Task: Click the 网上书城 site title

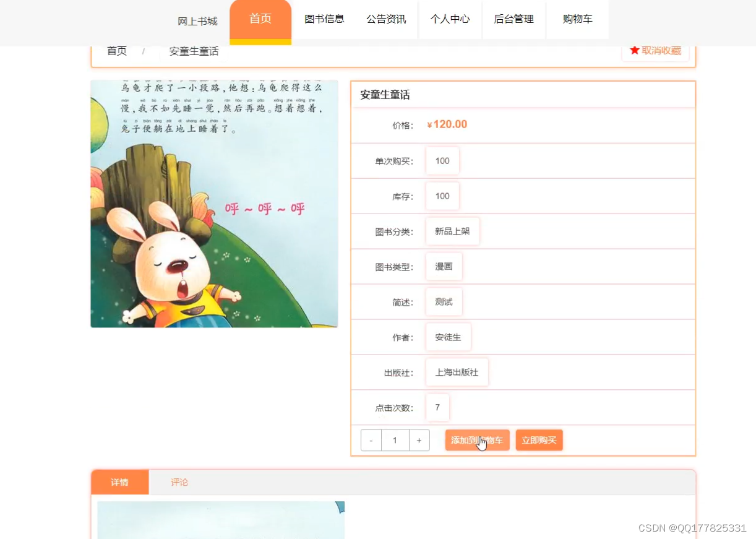Action: click(197, 19)
